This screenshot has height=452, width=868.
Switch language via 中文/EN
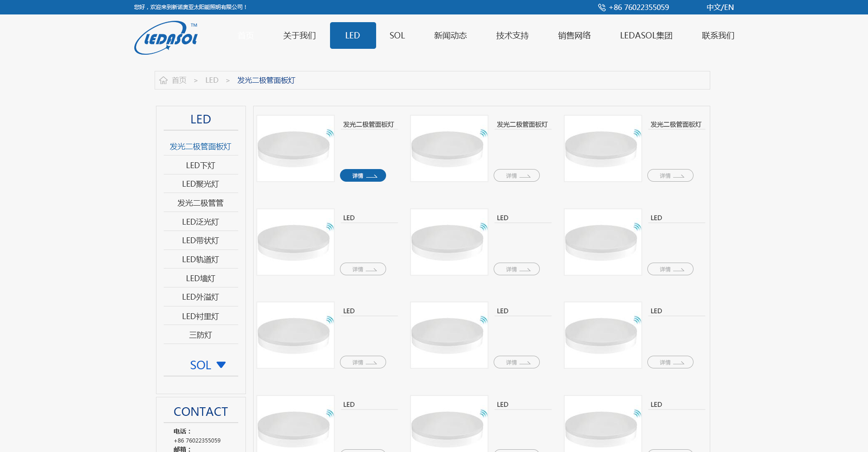pyautogui.click(x=720, y=8)
